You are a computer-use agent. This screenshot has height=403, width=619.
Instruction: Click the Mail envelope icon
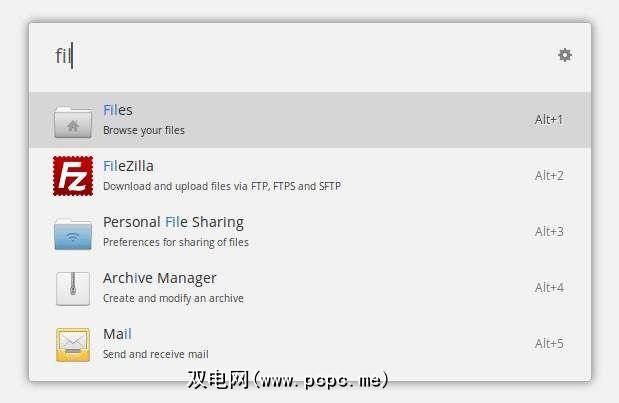tap(73, 344)
